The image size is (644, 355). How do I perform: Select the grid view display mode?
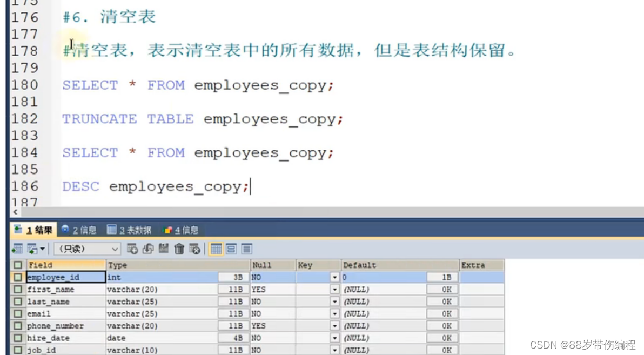216,249
